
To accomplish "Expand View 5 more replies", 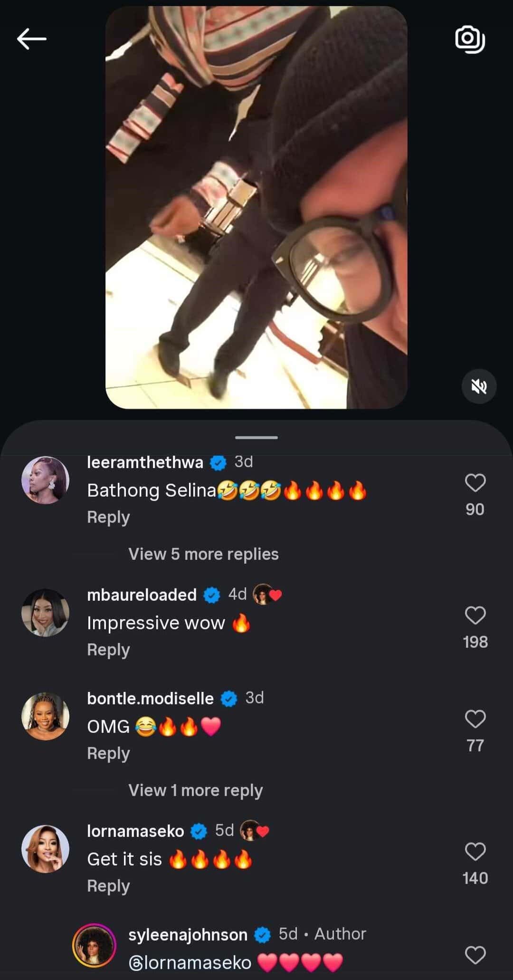I will click(203, 554).
